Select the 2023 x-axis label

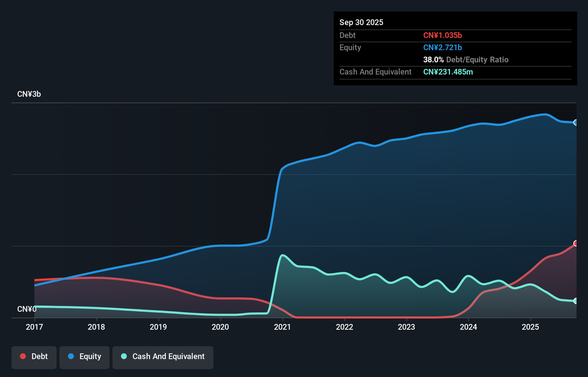406,327
